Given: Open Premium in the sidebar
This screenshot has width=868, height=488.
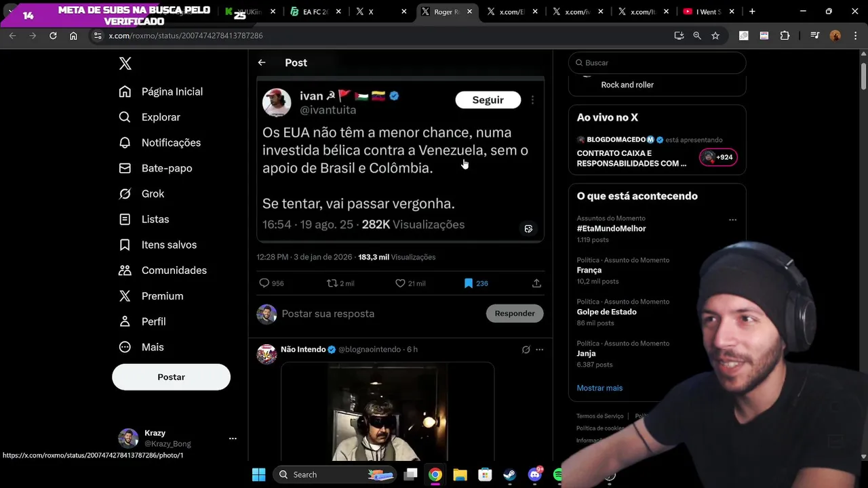Looking at the screenshot, I should (x=151, y=296).
